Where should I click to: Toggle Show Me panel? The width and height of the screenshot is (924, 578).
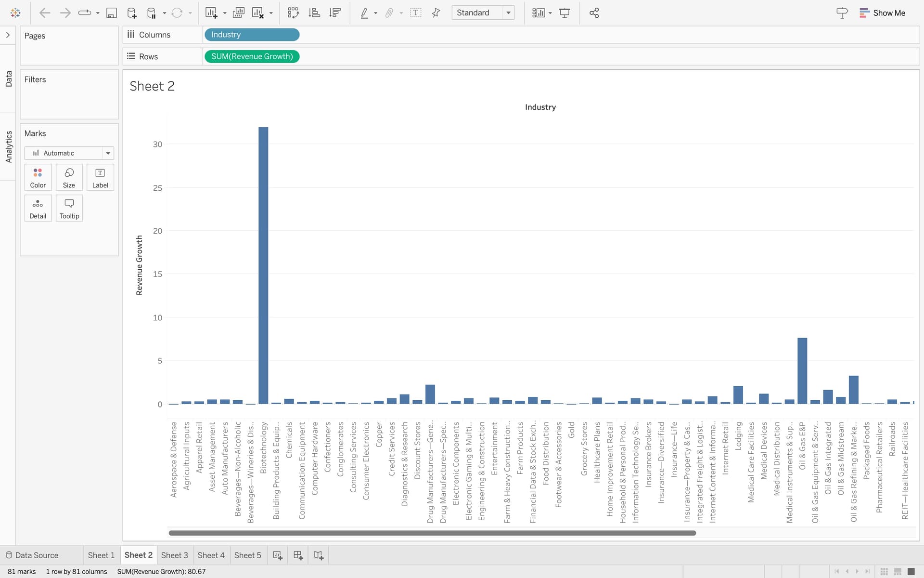[x=882, y=13]
